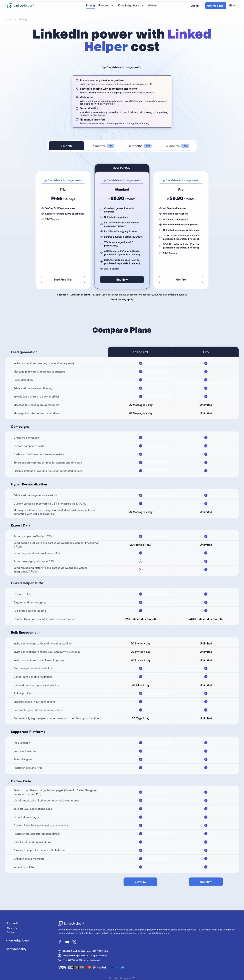The width and height of the screenshot is (244, 980).
Task: Open the YouTube icon in footer
Action: coord(67,942)
